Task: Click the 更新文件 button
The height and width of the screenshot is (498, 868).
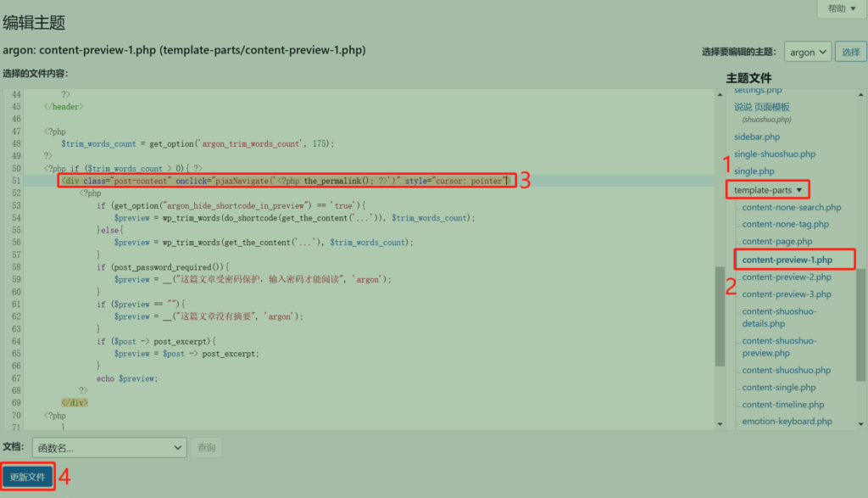Action: coord(28,477)
